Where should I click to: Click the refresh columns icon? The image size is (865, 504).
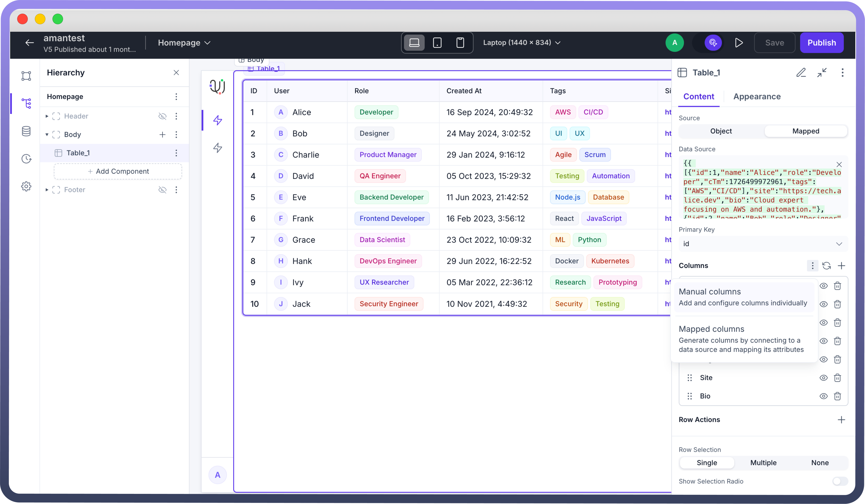[827, 266]
